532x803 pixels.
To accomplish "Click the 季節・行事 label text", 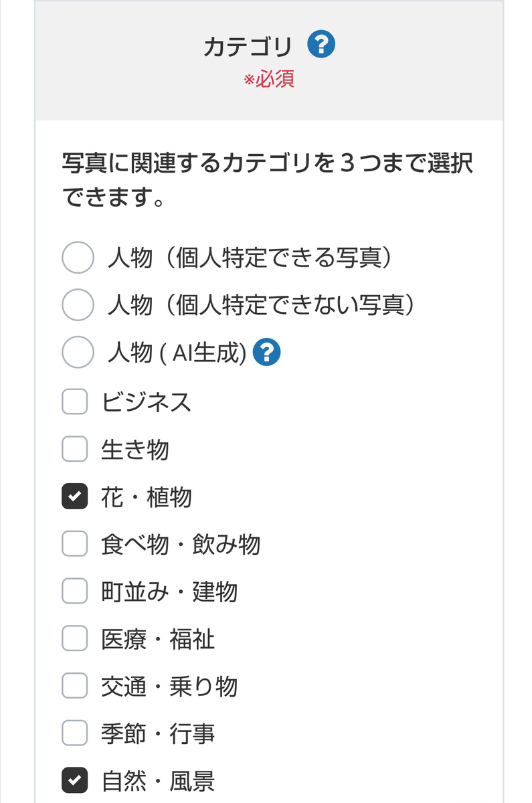I will [158, 734].
